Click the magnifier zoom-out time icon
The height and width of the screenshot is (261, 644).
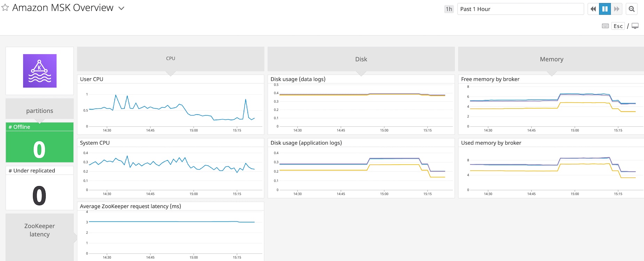point(631,9)
